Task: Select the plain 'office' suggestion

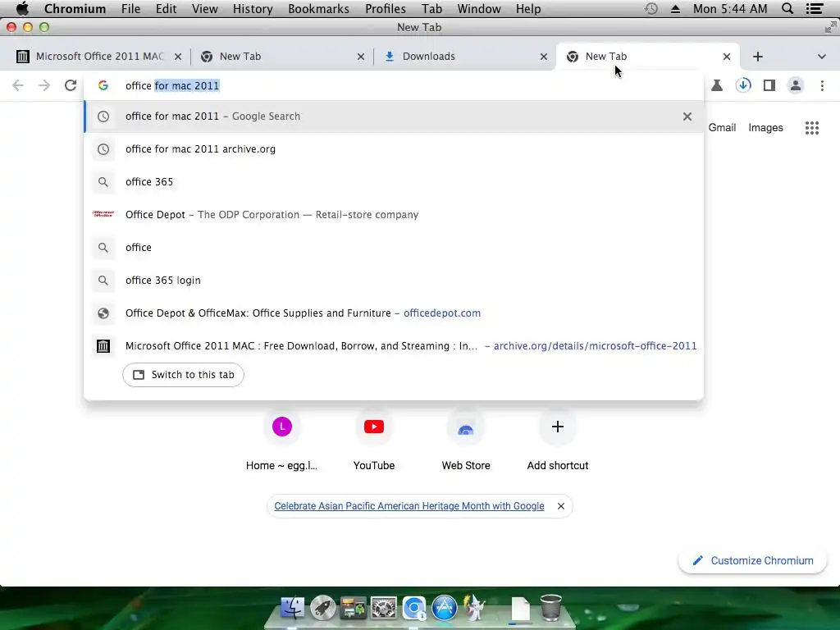Action: pyautogui.click(x=394, y=248)
